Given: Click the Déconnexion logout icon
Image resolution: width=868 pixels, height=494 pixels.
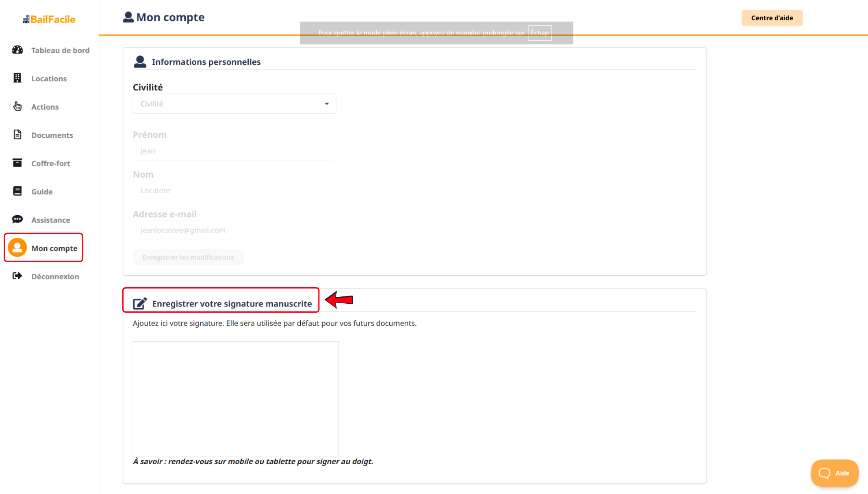Looking at the screenshot, I should point(17,276).
